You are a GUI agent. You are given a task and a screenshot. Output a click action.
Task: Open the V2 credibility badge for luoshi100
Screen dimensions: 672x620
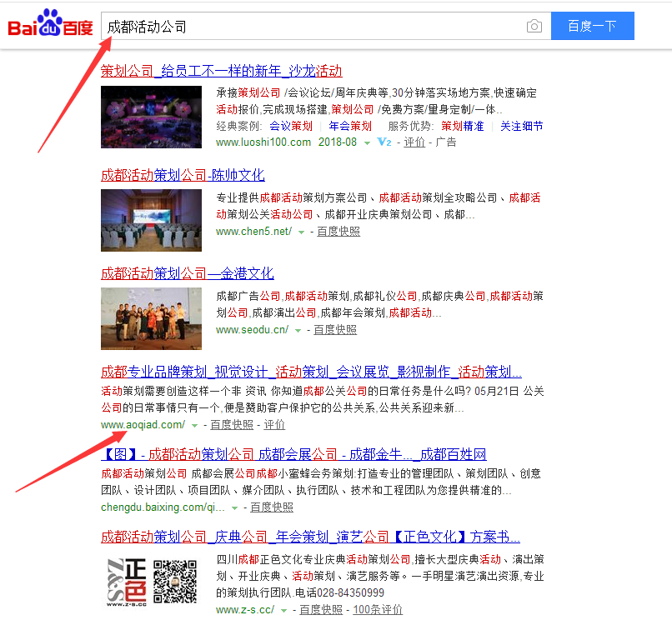(384, 142)
